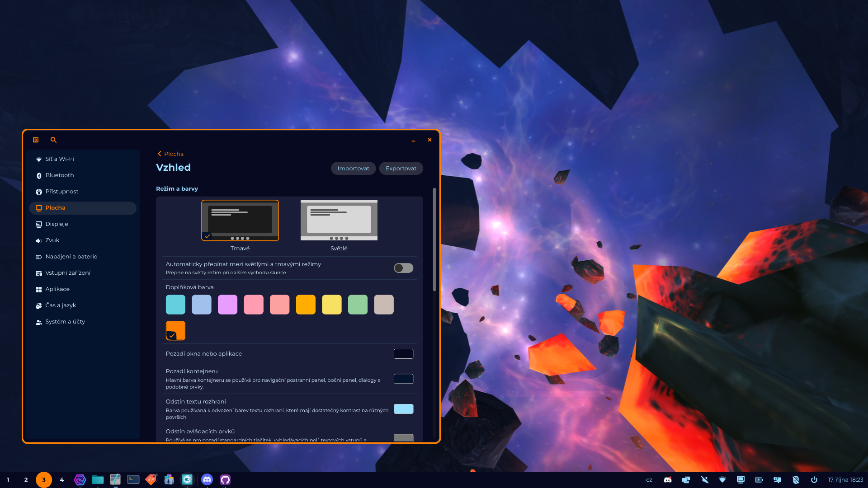This screenshot has width=868, height=488.
Task: Pick the pink accent color swatch
Action: 254,305
